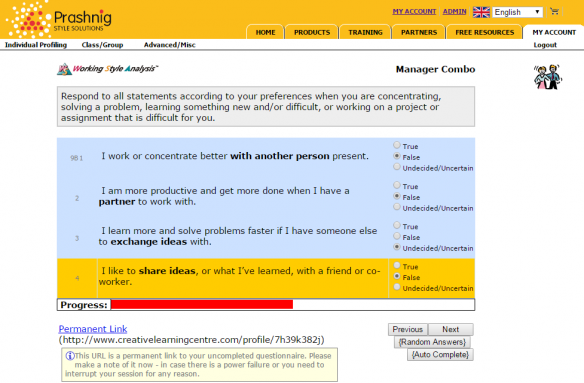
Task: Open the PRODUCTS tab
Action: pos(312,32)
